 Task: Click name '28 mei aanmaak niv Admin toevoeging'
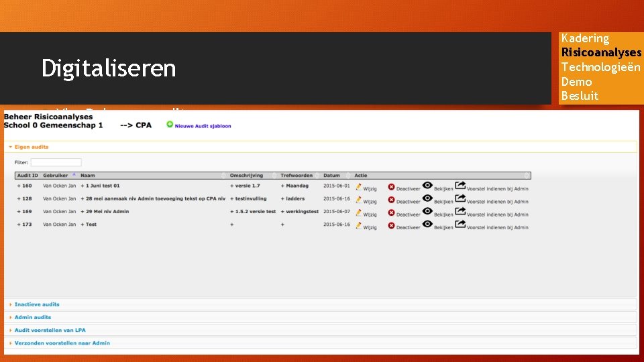click(x=156, y=198)
